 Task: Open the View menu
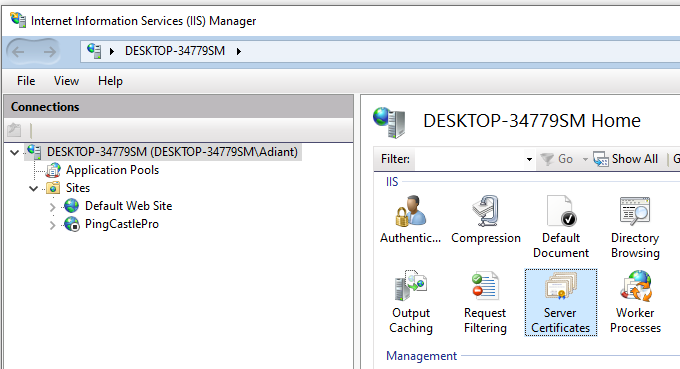pyautogui.click(x=66, y=81)
